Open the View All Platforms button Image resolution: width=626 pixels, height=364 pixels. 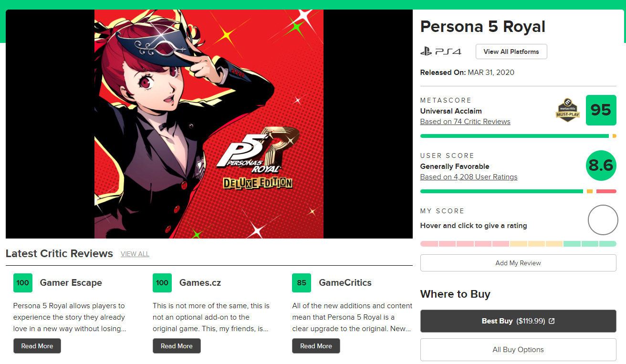coord(511,52)
